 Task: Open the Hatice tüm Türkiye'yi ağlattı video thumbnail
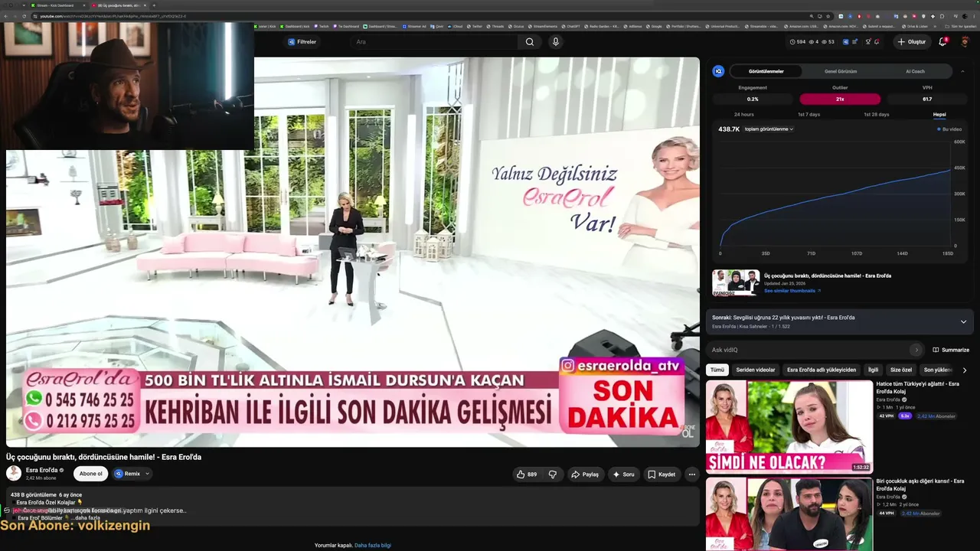click(x=789, y=426)
